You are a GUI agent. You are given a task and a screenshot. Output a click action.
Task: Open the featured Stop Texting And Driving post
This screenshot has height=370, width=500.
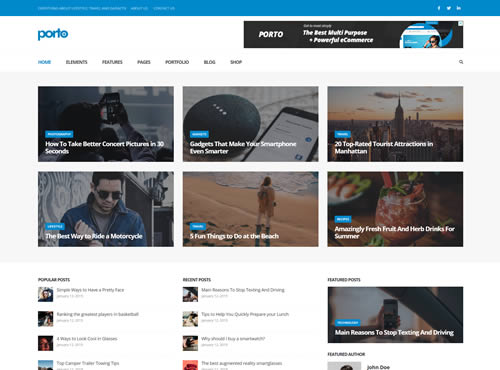pos(395,315)
